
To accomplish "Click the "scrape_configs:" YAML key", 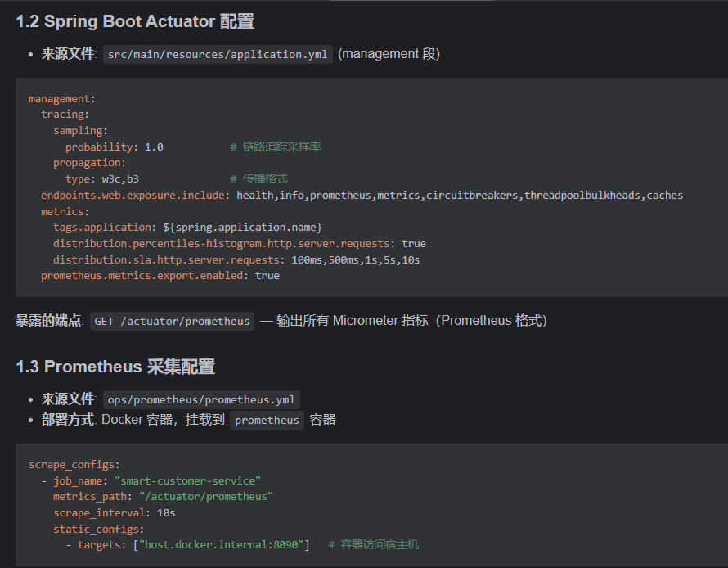I will point(74,464).
